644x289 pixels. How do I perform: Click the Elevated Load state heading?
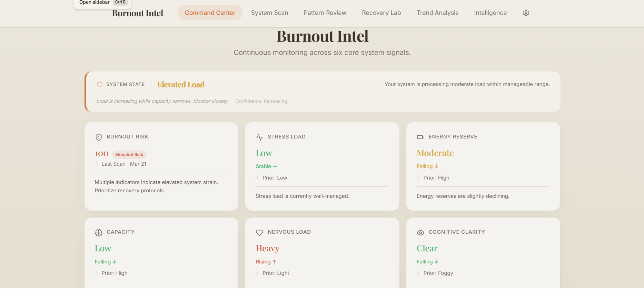click(x=181, y=85)
